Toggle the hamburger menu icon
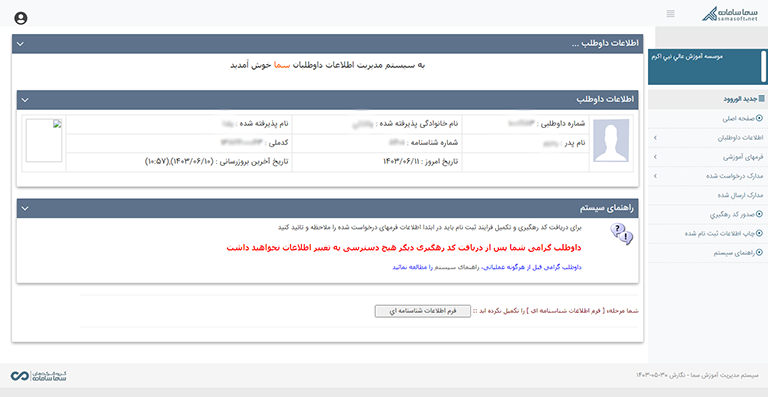768x397 pixels. pos(671,14)
